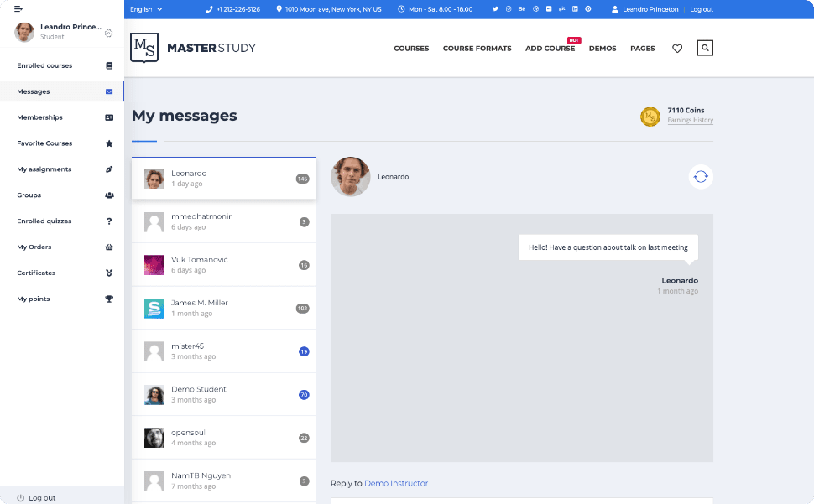Open the Course Formats menu
This screenshot has height=504, width=814.
[477, 49]
